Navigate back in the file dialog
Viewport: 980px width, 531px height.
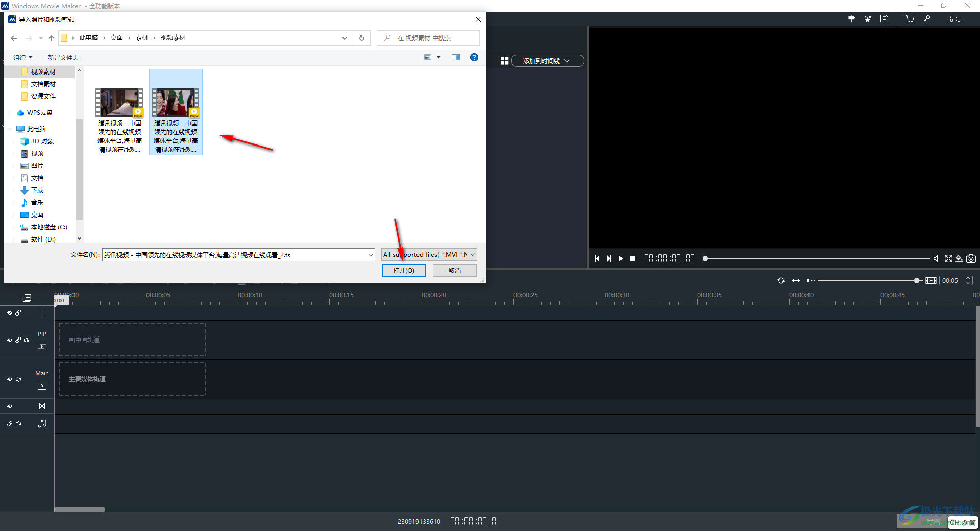click(x=14, y=38)
